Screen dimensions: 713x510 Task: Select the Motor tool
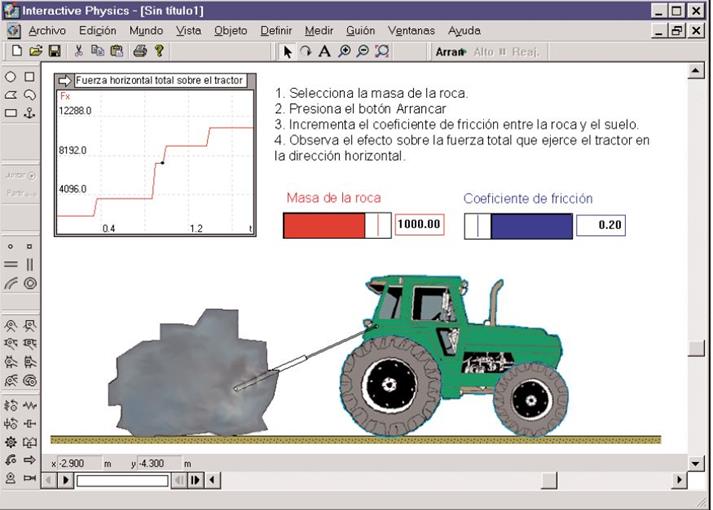(10, 478)
